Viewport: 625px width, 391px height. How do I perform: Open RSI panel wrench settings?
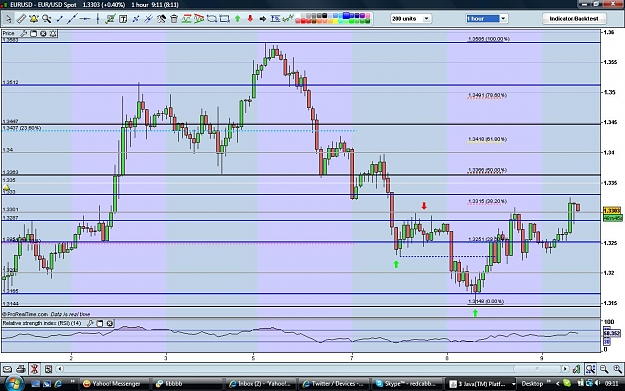click(x=90, y=323)
